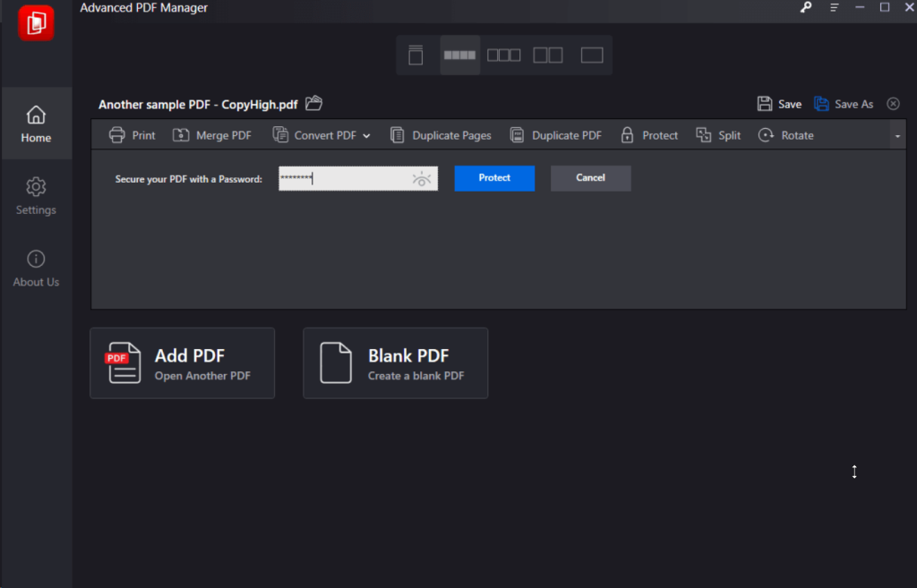
Task: Select the Protect lock tool in toolbar
Action: coord(648,135)
